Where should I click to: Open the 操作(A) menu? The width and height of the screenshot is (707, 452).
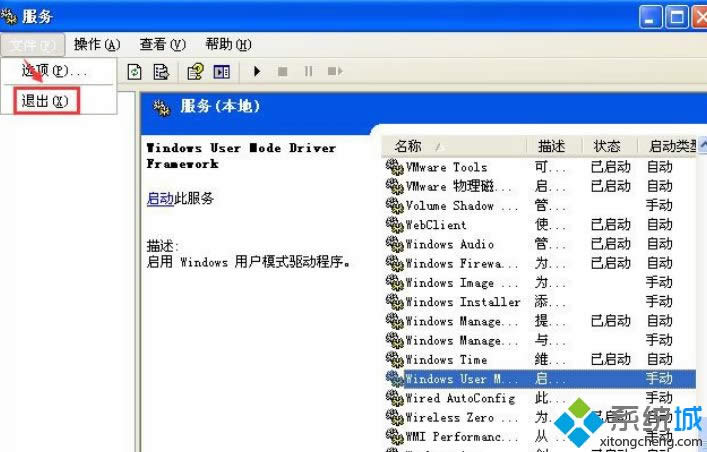point(96,44)
